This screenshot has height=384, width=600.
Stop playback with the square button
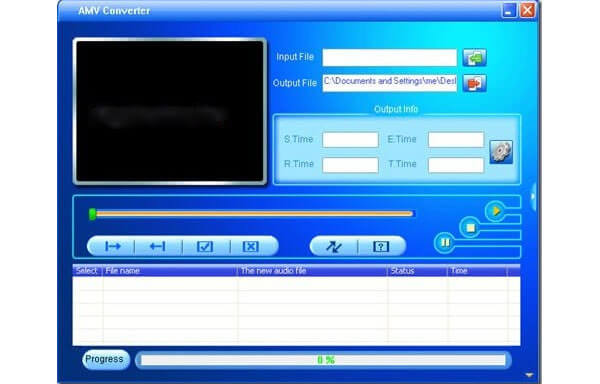[470, 228]
